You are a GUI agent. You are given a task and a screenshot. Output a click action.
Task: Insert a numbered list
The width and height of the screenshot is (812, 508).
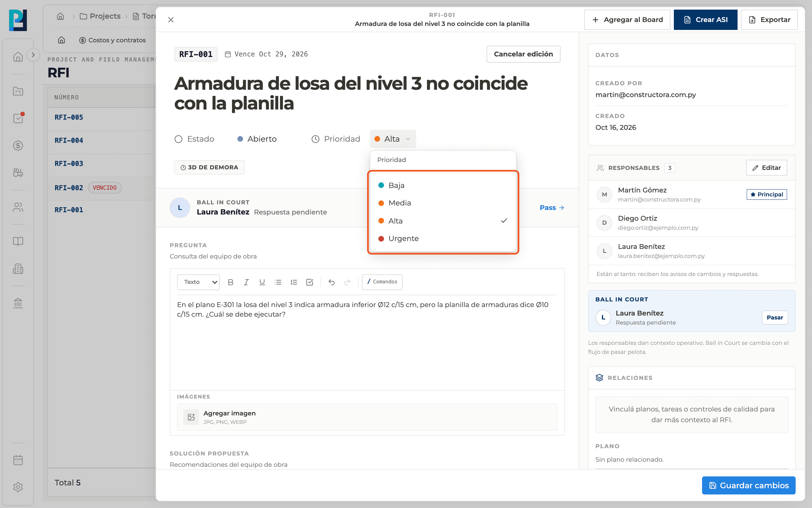[x=294, y=282]
